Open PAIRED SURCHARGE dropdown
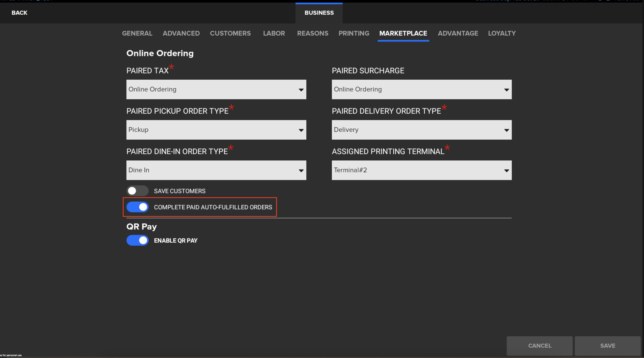 [x=422, y=89]
